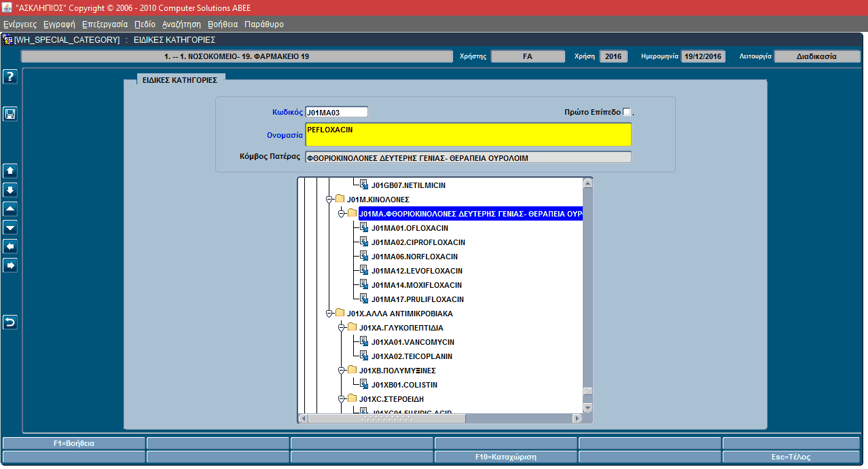Click the document icon beside J01MA01.OFLOXACIN
868x469 pixels.
click(x=363, y=227)
